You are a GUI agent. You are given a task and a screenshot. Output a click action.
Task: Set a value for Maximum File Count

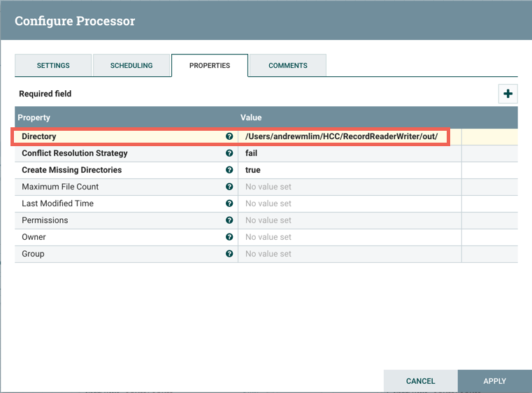coord(350,187)
